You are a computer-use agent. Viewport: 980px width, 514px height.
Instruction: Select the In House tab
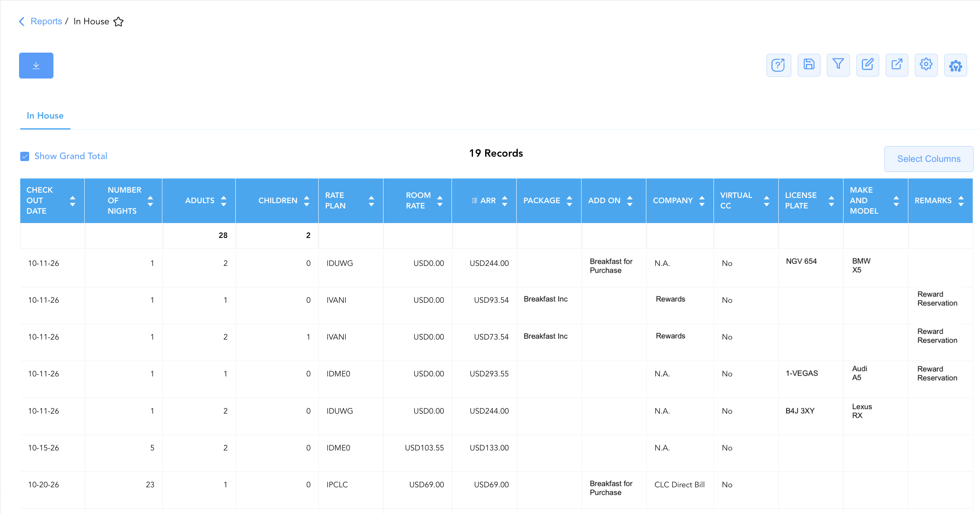45,116
